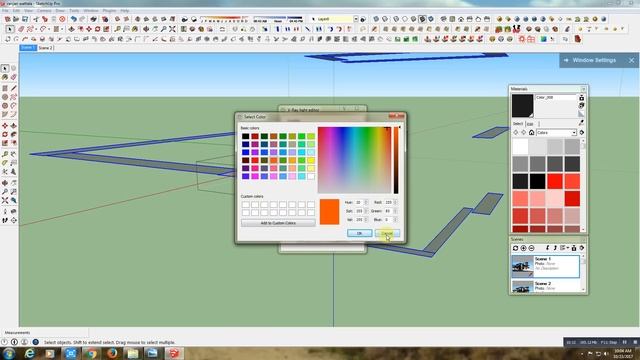Select the bright red swatch in Materials panel
The image size is (640, 360).
555,181
